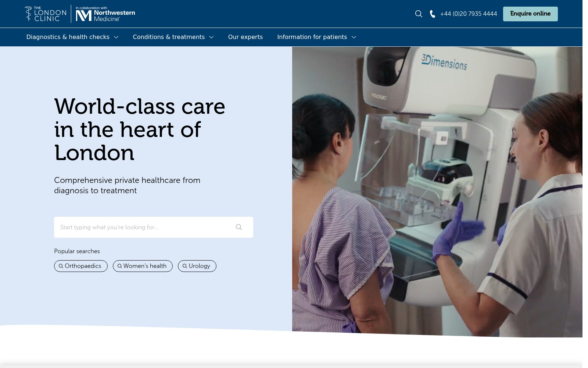This screenshot has width=588, height=368.
Task: Click the magnifier icon in the Urology chip
Action: (185, 266)
